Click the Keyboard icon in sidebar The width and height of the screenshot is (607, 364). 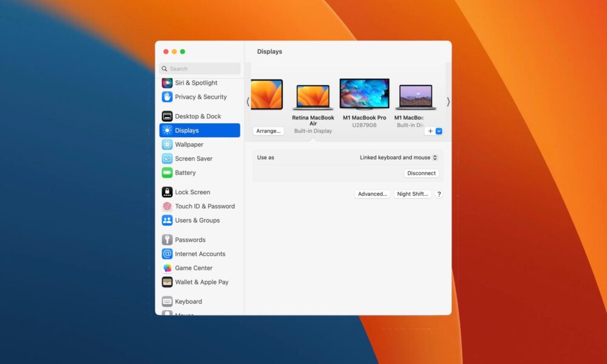(167, 302)
